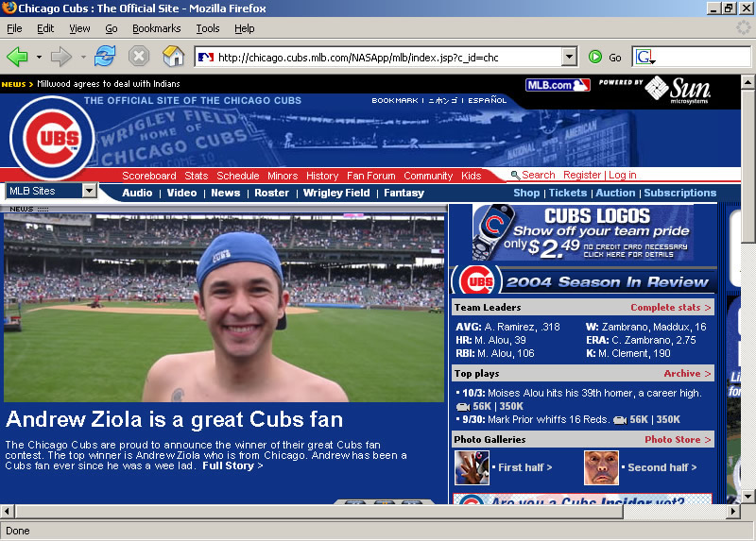Click the Full Story link

(x=232, y=465)
